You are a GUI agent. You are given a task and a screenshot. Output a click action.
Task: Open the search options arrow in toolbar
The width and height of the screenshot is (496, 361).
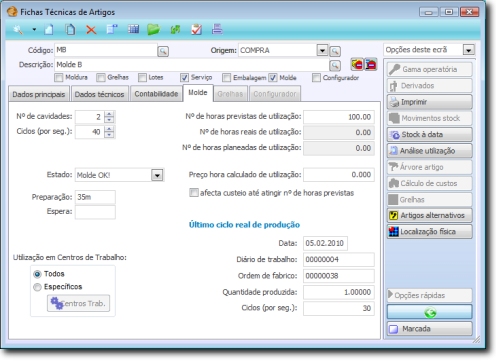tap(34, 30)
